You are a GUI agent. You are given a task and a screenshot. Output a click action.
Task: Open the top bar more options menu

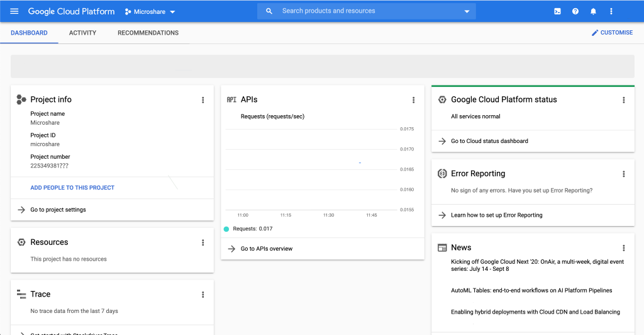point(611,11)
